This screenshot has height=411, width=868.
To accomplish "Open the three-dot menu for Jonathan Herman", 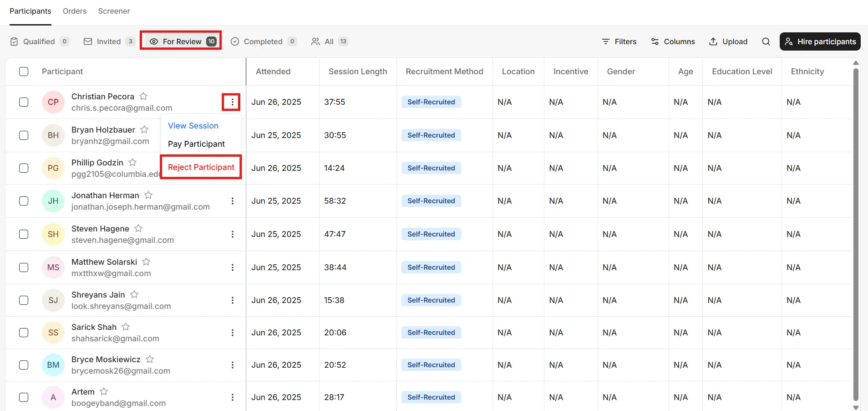I will 233,201.
